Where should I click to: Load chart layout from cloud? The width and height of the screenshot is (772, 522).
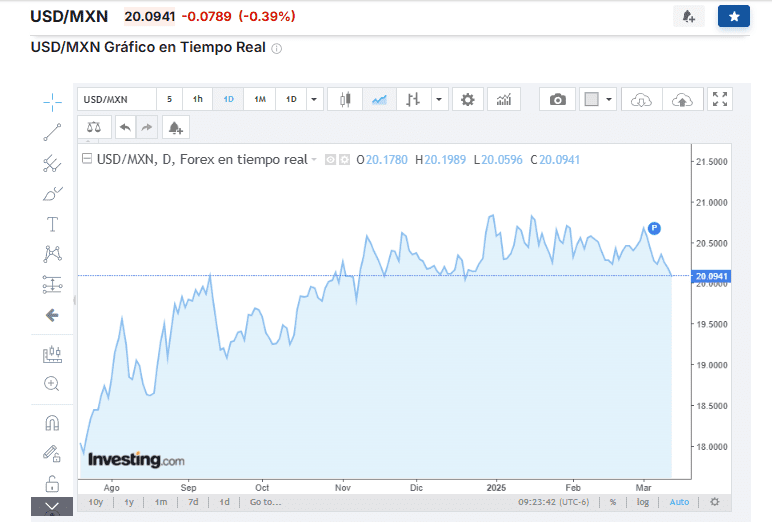tap(642, 99)
